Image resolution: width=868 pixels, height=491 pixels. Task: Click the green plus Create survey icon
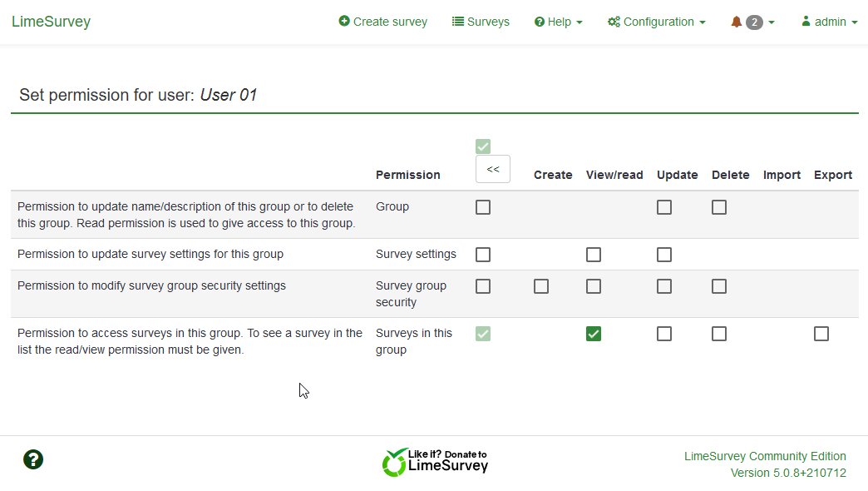(344, 22)
